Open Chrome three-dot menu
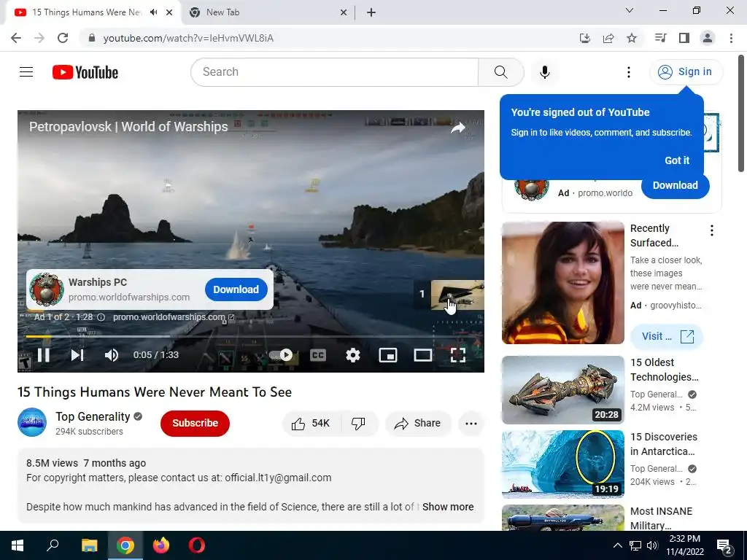Image resolution: width=747 pixels, height=560 pixels. [731, 38]
